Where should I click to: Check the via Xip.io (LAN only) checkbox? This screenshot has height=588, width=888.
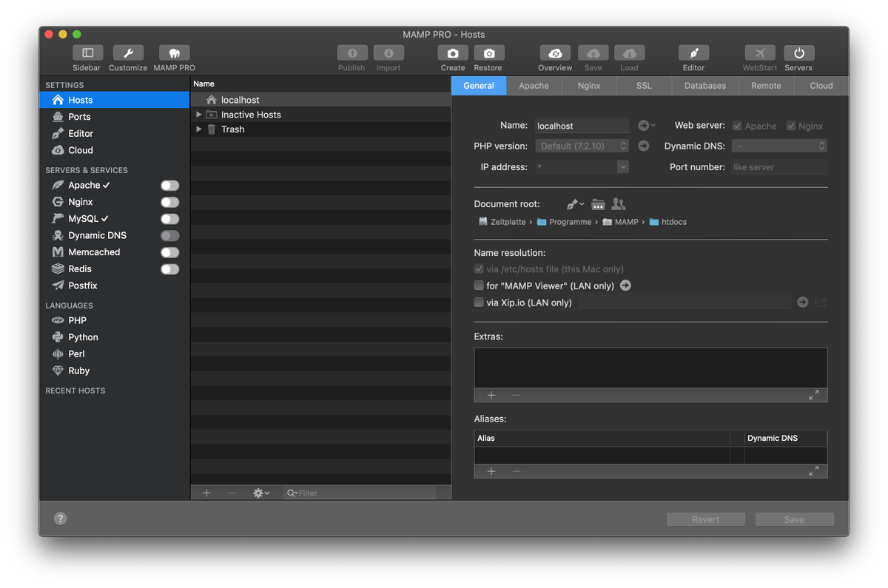coord(479,303)
